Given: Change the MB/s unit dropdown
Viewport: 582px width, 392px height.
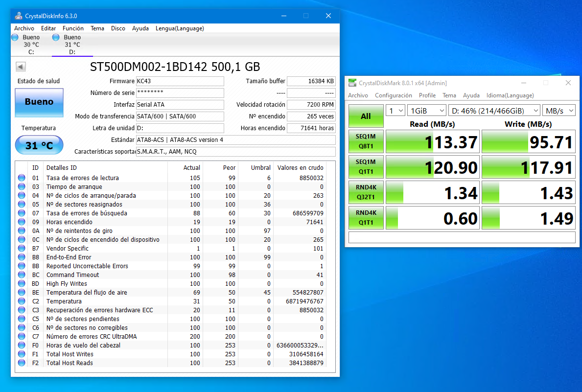Looking at the screenshot, I should (x=559, y=111).
